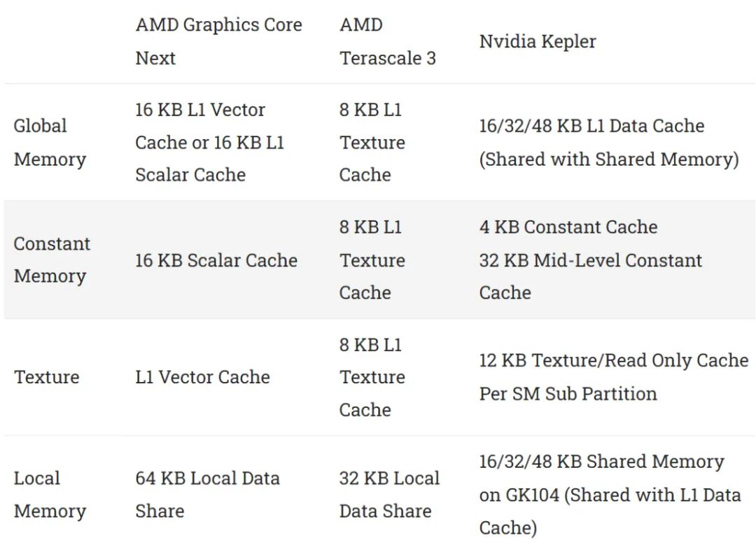
Task: Click the AMD Terascale 3 column header
Action: point(388,41)
